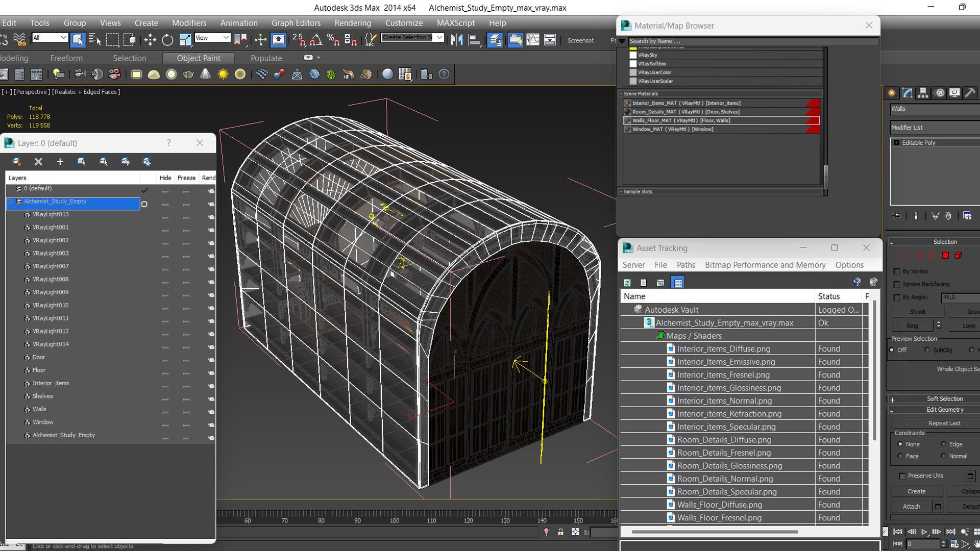Image resolution: width=980 pixels, height=551 pixels.
Task: Refresh the Asset Tracking list
Action: coord(627,283)
